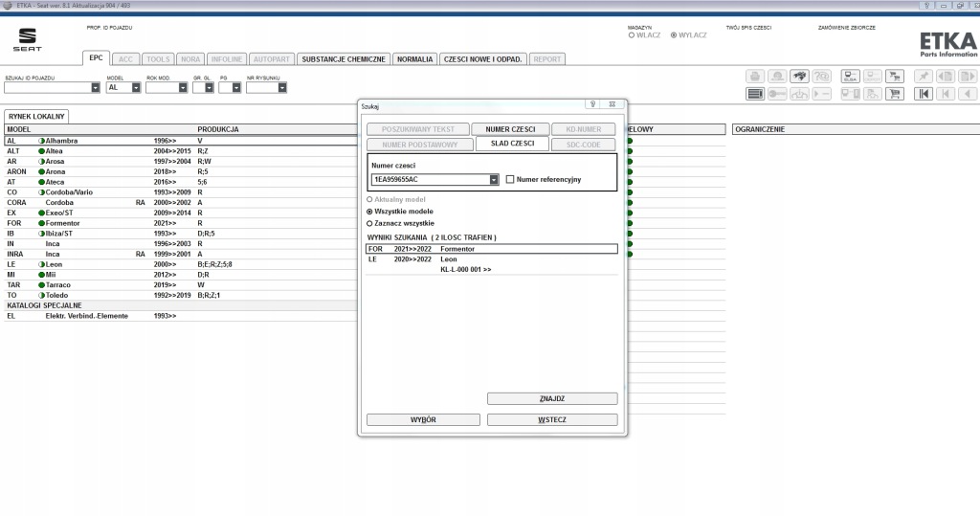980x516 pixels.
Task: Select the FOR Formentor search result
Action: tap(491, 249)
